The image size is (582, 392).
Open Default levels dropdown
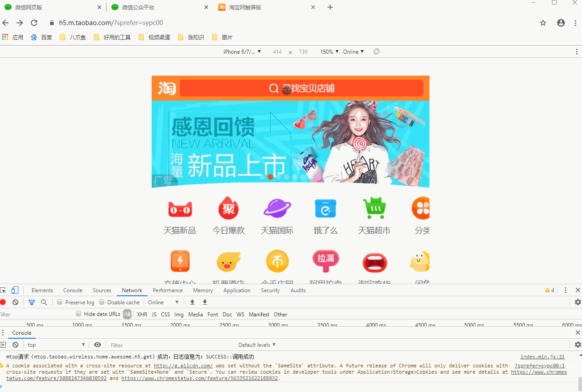[257, 345]
